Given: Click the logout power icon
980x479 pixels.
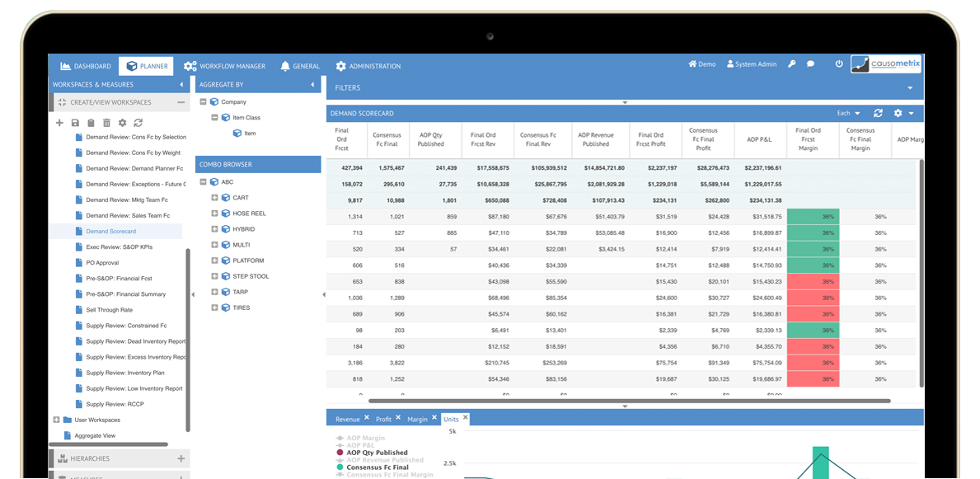Looking at the screenshot, I should coord(838,63).
